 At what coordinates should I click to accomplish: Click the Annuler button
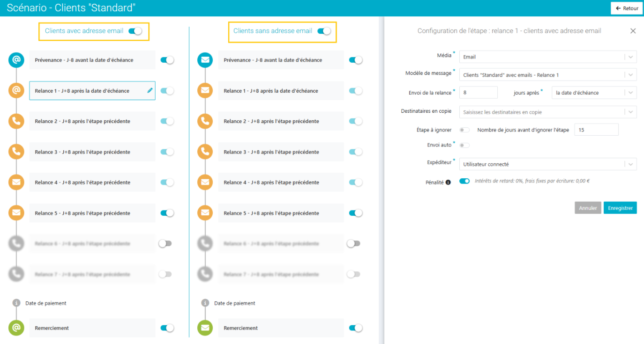click(x=588, y=208)
